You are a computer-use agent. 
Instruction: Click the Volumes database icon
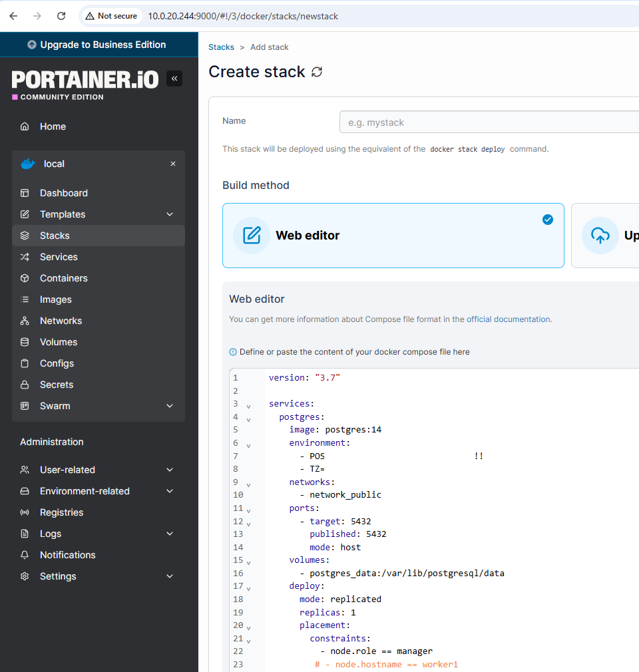pyautogui.click(x=25, y=342)
